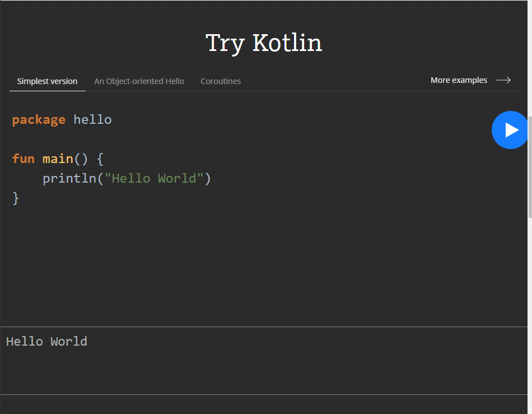Click the arrow icon next to More examples
Image resolution: width=532 pixels, height=414 pixels.
click(503, 80)
